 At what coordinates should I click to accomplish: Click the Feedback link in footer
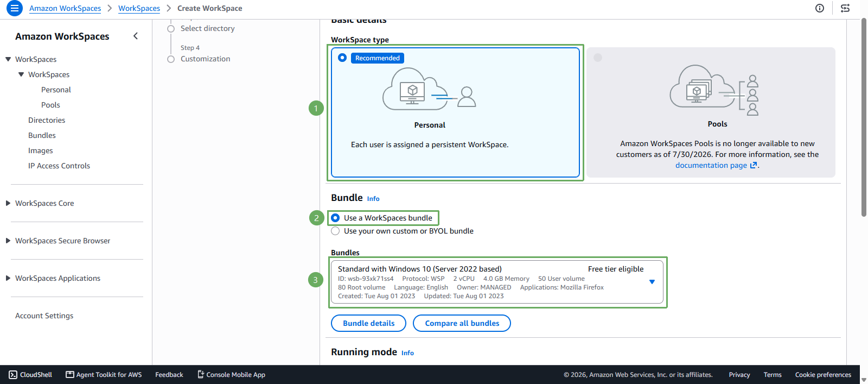click(169, 375)
